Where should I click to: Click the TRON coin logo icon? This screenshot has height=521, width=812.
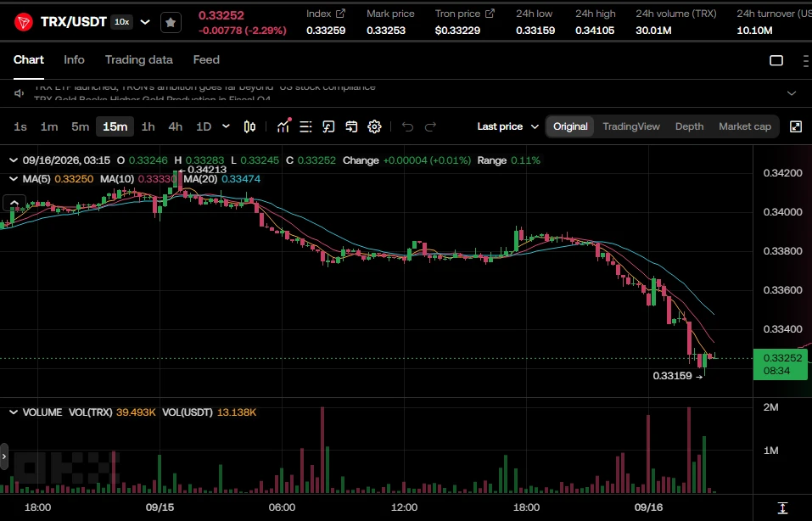click(23, 22)
